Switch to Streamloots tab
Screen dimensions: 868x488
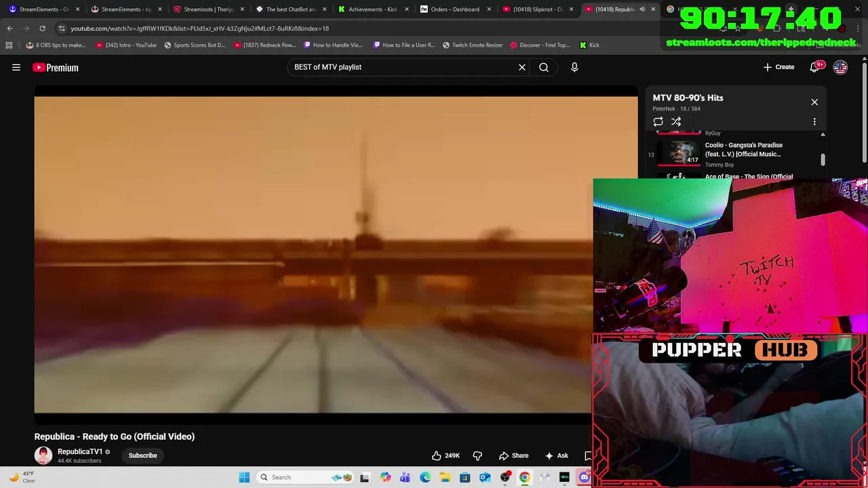pos(209,9)
